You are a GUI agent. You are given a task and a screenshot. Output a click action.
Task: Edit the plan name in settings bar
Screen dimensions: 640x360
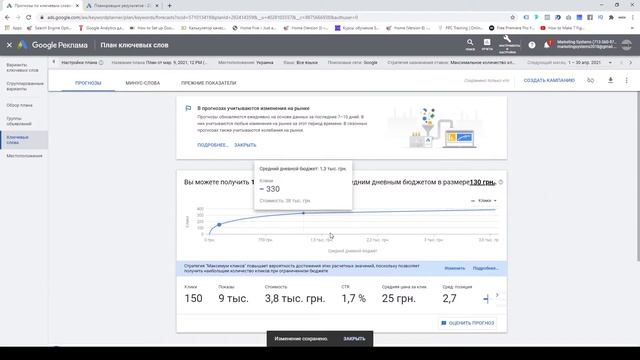coord(159,62)
